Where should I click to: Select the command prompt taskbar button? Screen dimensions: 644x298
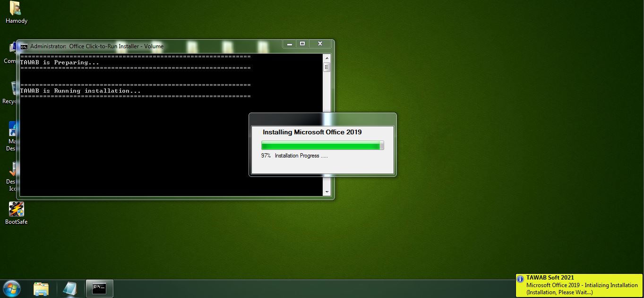99,289
